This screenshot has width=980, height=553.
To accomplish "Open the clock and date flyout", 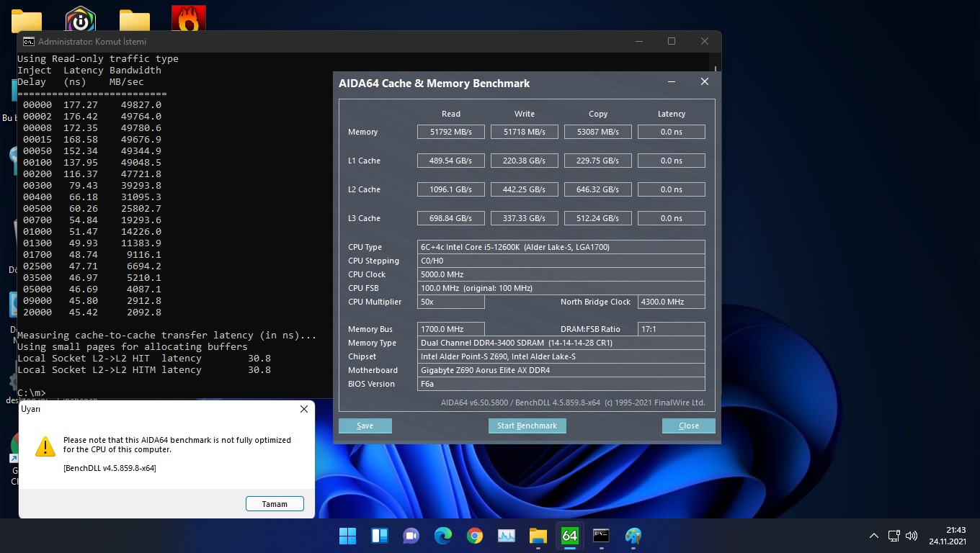I will tap(947, 536).
